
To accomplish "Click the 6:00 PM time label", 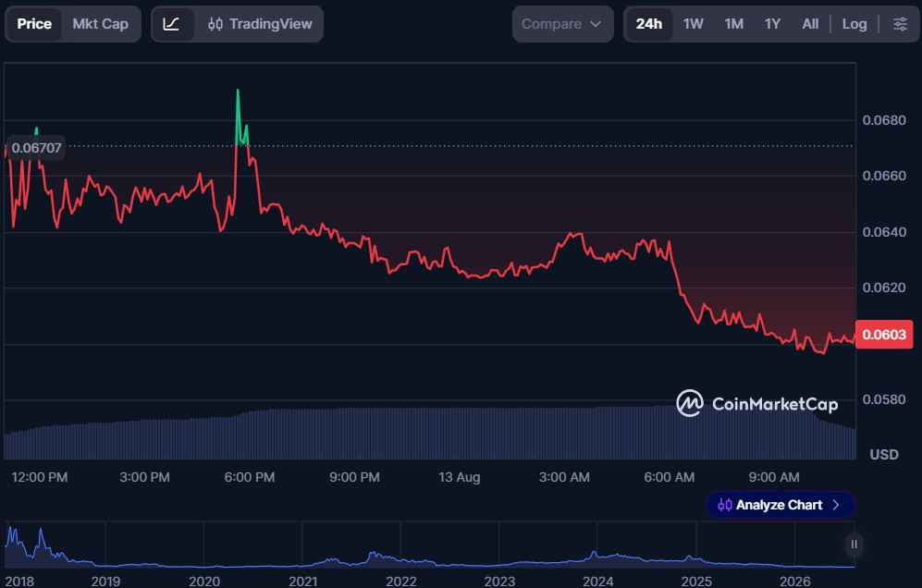I will click(250, 477).
